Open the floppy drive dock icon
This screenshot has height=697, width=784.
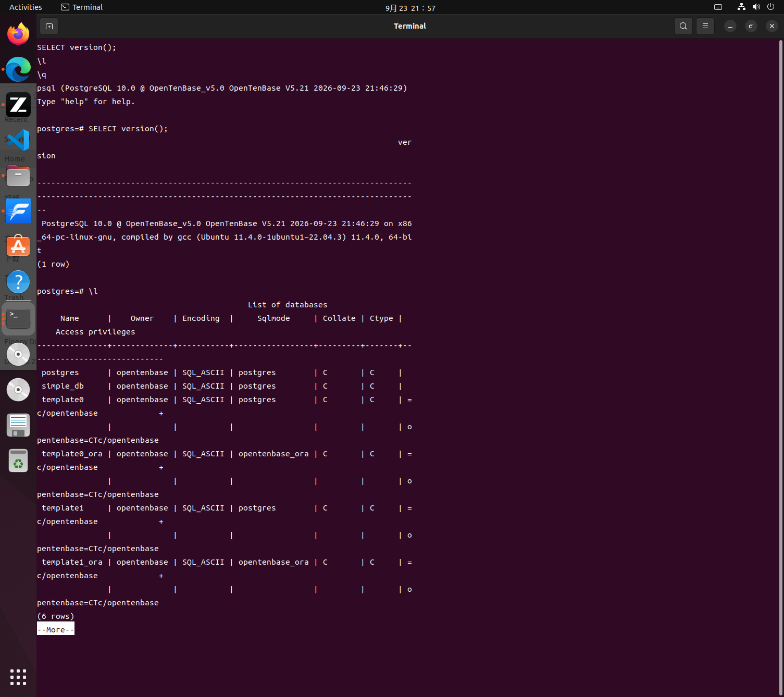pos(18,425)
